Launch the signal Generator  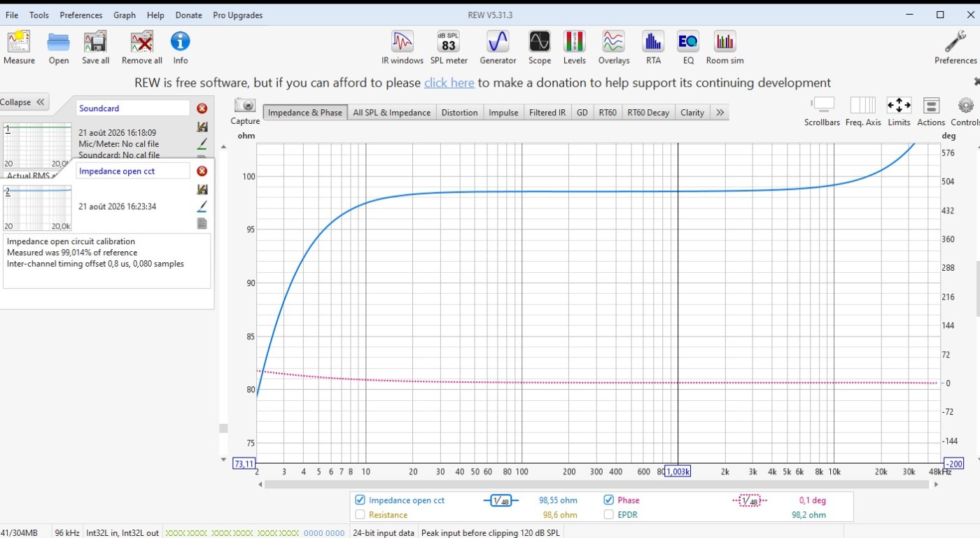click(498, 48)
